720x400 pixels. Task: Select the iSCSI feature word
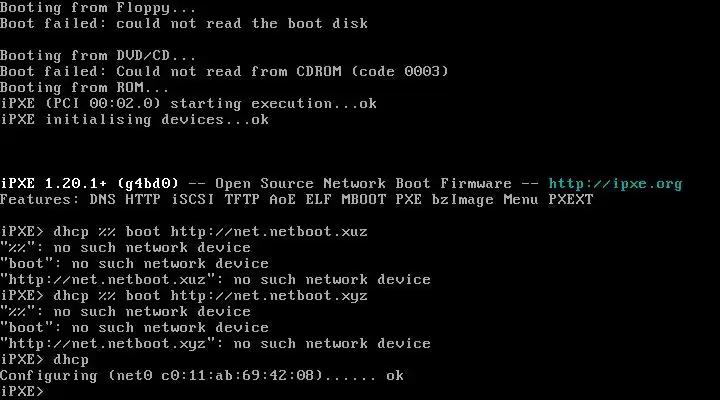(x=189, y=199)
